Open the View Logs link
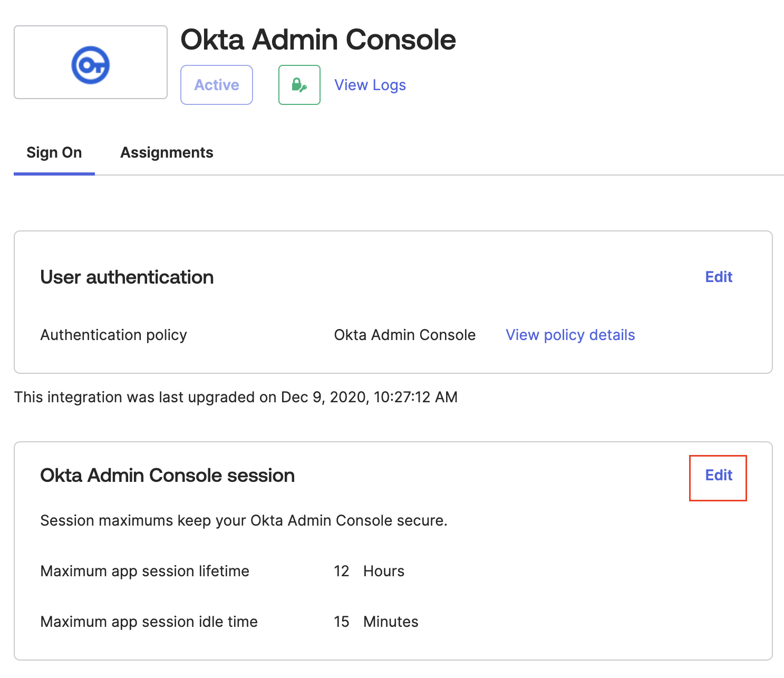This screenshot has width=784, height=678. click(370, 85)
